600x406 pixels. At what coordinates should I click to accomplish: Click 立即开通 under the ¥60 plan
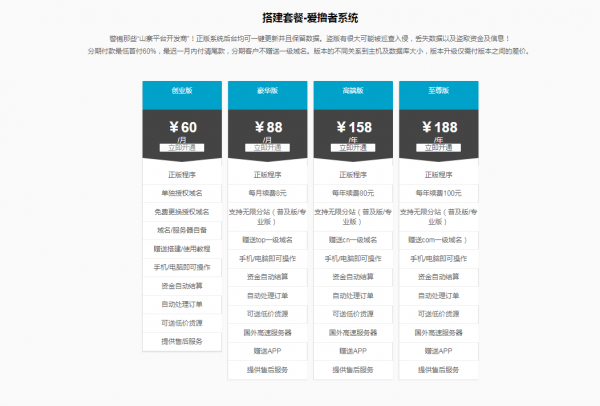[x=182, y=148]
